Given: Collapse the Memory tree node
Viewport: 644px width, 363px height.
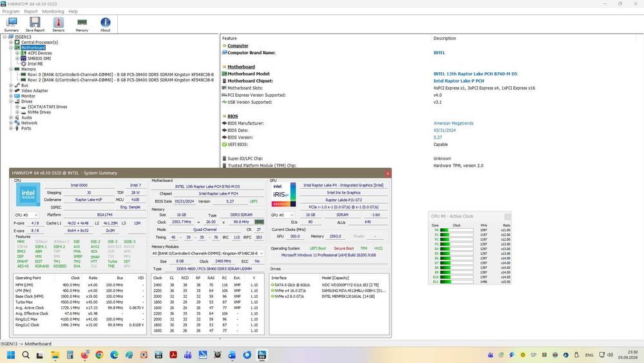Looking at the screenshot, I should [x=11, y=69].
